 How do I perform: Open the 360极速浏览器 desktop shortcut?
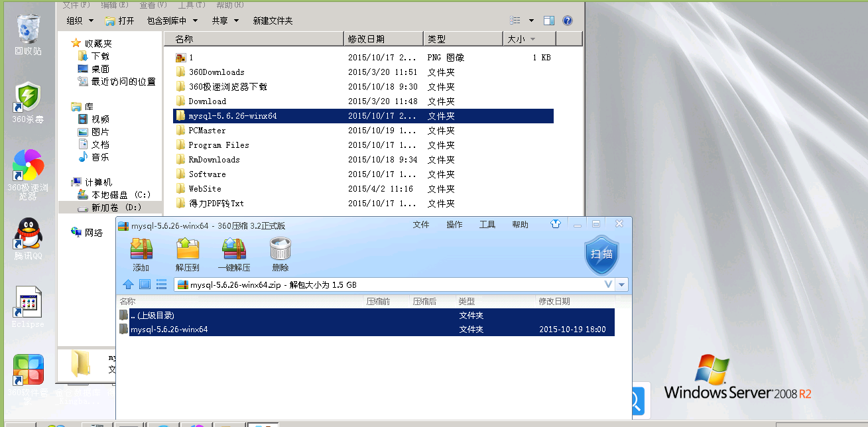[x=28, y=174]
